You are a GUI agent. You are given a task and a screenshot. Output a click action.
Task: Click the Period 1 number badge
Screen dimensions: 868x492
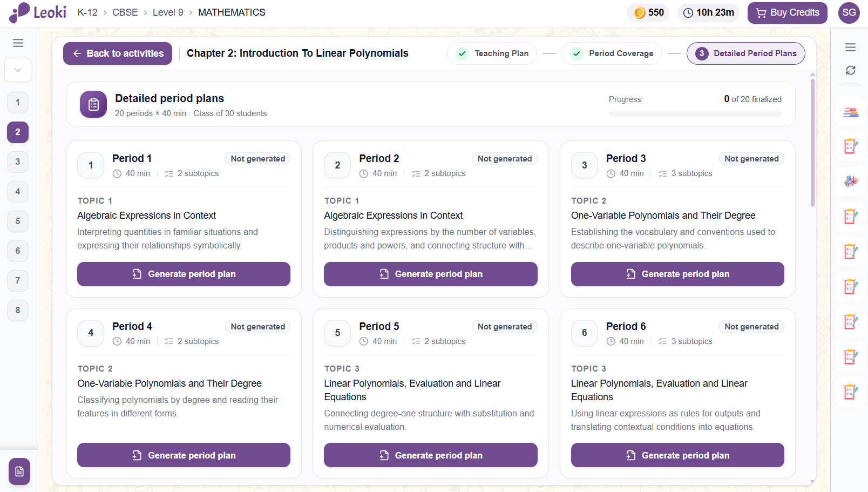point(91,165)
